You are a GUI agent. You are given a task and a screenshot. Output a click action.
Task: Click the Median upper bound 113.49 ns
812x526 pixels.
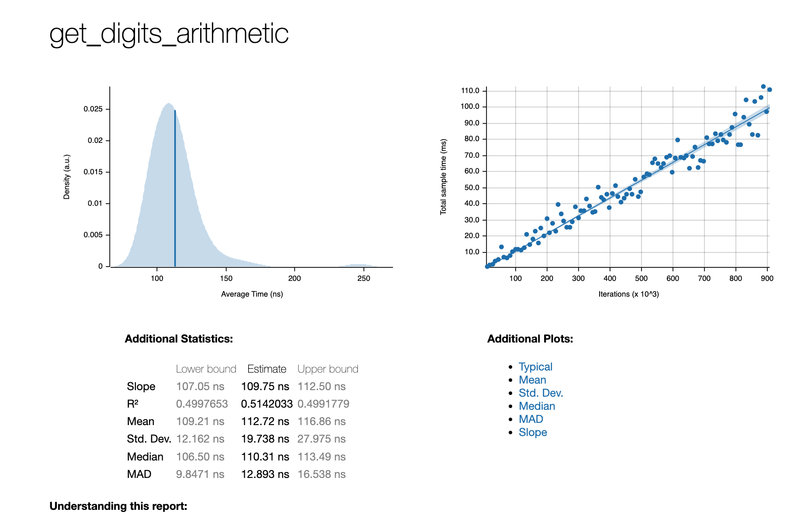[x=322, y=457]
